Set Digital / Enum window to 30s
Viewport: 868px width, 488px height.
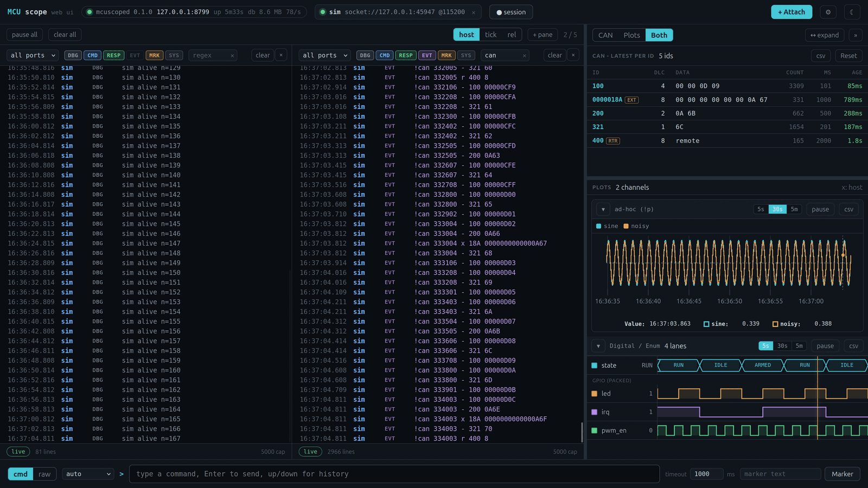[x=782, y=346]
